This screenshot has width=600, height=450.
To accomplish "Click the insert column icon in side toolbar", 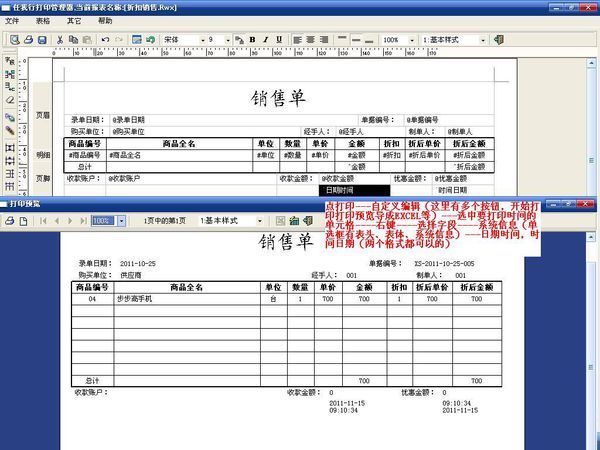I will 10,148.
